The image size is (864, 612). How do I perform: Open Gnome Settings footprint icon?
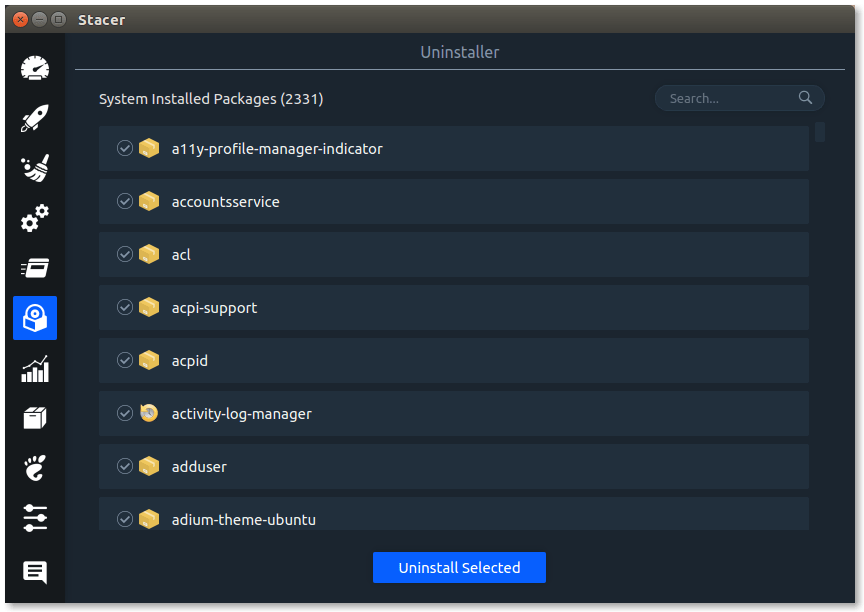point(35,468)
